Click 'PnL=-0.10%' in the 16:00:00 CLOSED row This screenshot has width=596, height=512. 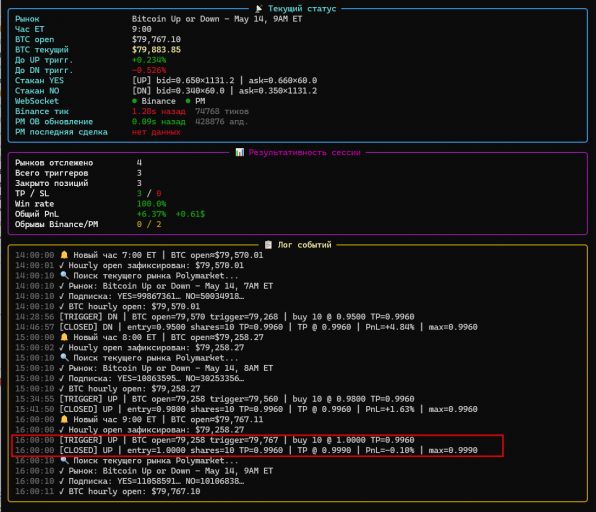pos(390,450)
